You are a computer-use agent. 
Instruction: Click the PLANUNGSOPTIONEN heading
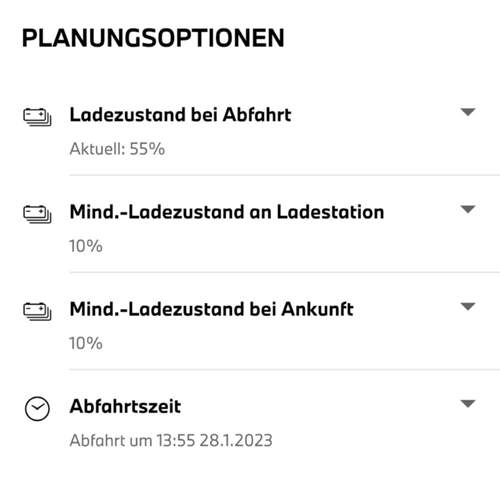(153, 38)
